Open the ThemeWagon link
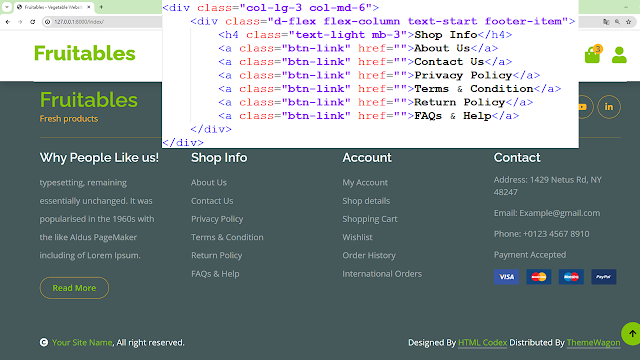The image size is (640, 360). (x=593, y=342)
